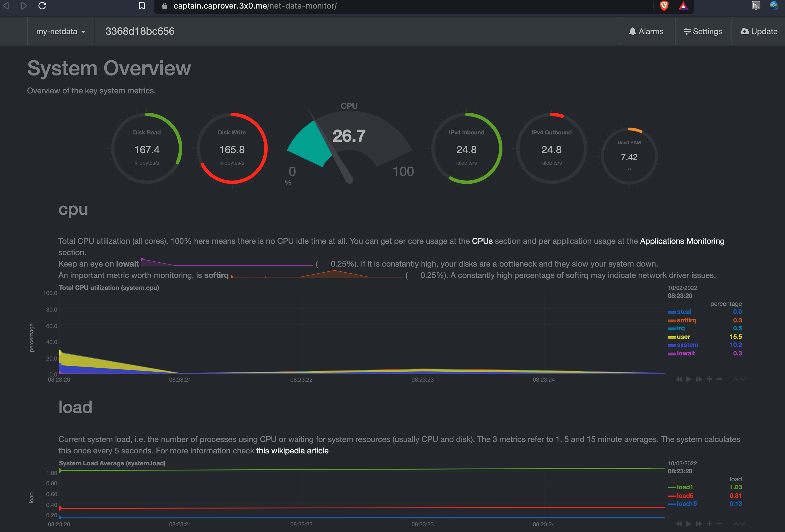Open Alarms from the top bar
Viewport: 785px width, 532px height.
(x=647, y=31)
